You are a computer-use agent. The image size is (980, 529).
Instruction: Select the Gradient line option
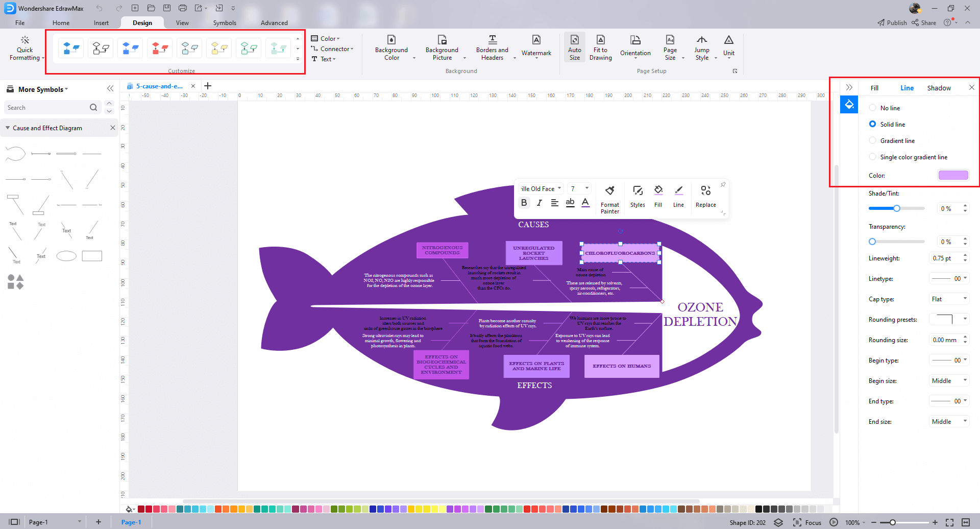point(873,140)
